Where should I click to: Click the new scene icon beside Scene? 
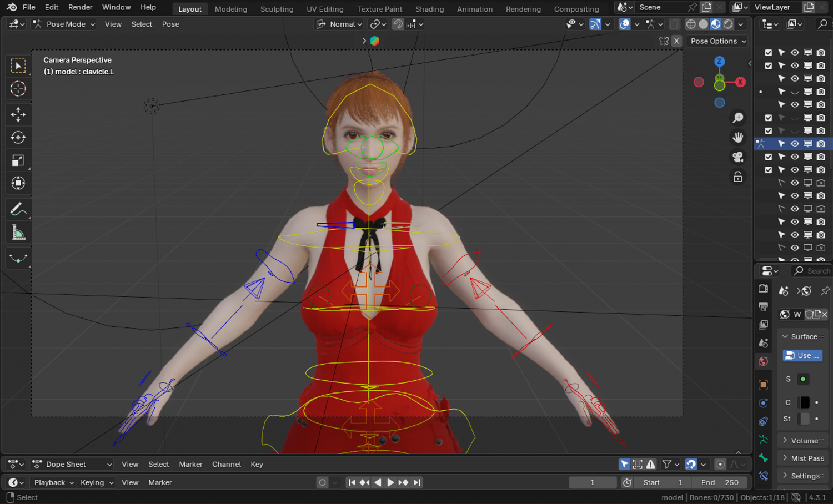pyautogui.click(x=707, y=7)
